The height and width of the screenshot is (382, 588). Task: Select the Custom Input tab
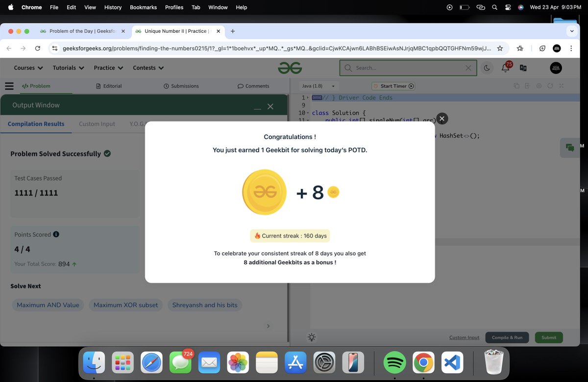click(97, 124)
